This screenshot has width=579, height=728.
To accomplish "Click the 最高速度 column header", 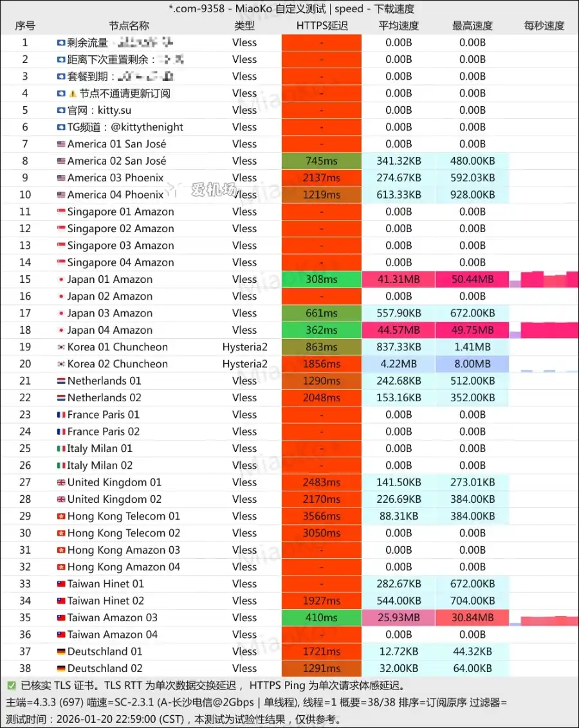I will (x=472, y=26).
